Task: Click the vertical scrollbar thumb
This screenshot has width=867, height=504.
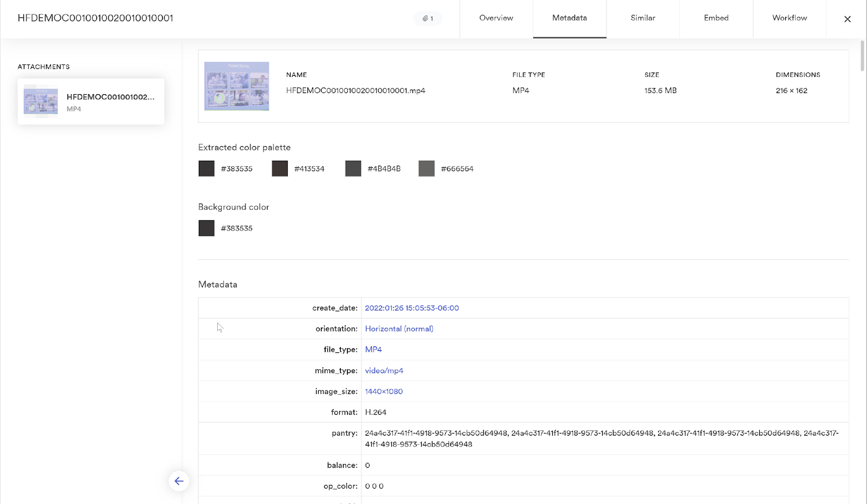Action: [x=863, y=55]
